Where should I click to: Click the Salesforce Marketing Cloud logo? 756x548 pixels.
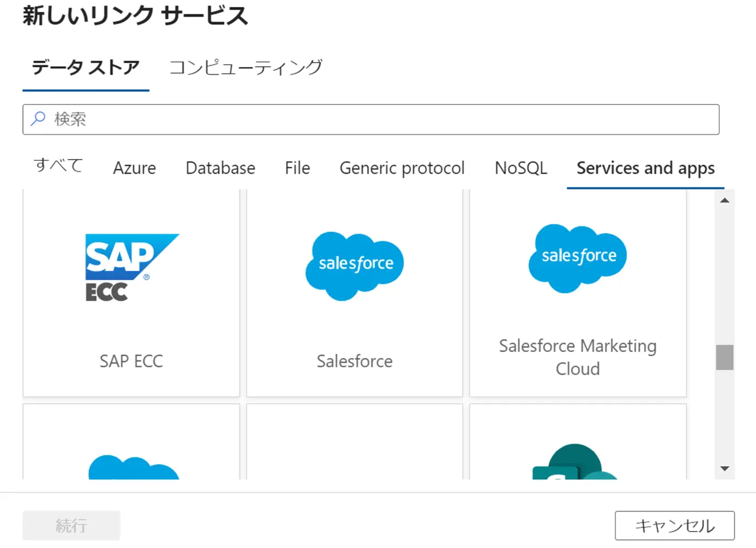coord(577,259)
